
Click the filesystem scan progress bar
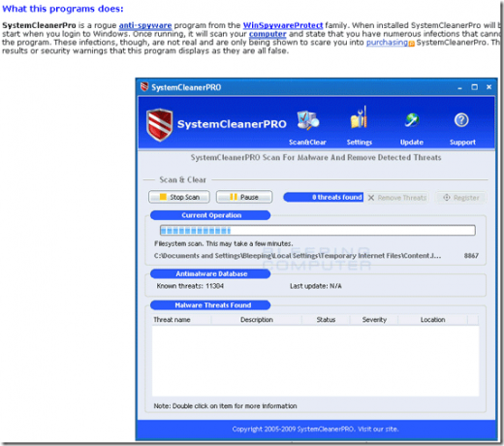tap(318, 231)
